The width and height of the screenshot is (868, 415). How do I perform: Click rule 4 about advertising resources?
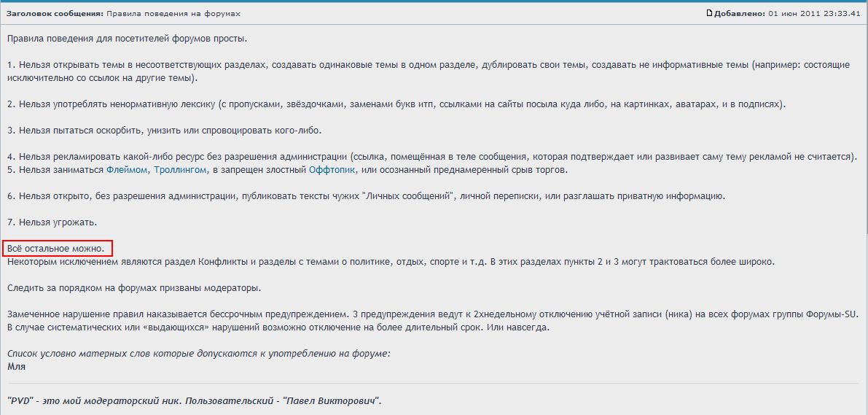click(292, 157)
